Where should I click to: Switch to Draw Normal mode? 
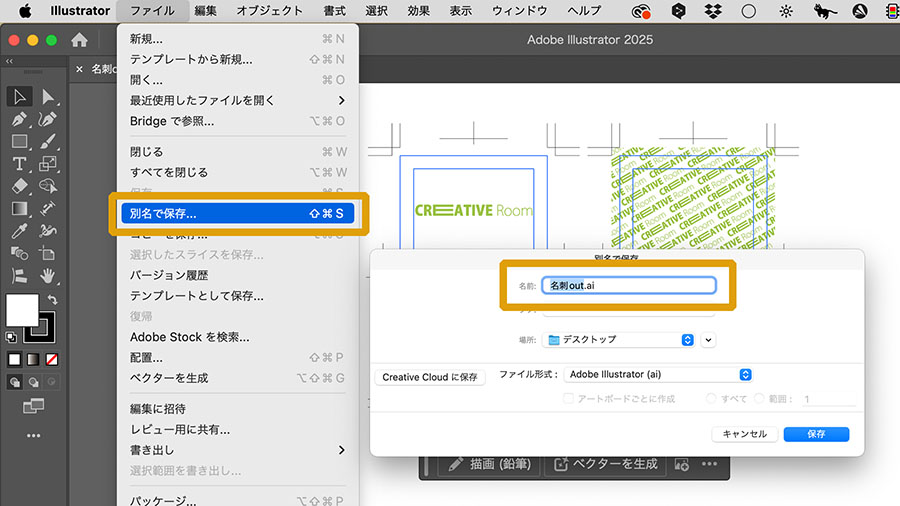pyautogui.click(x=15, y=382)
